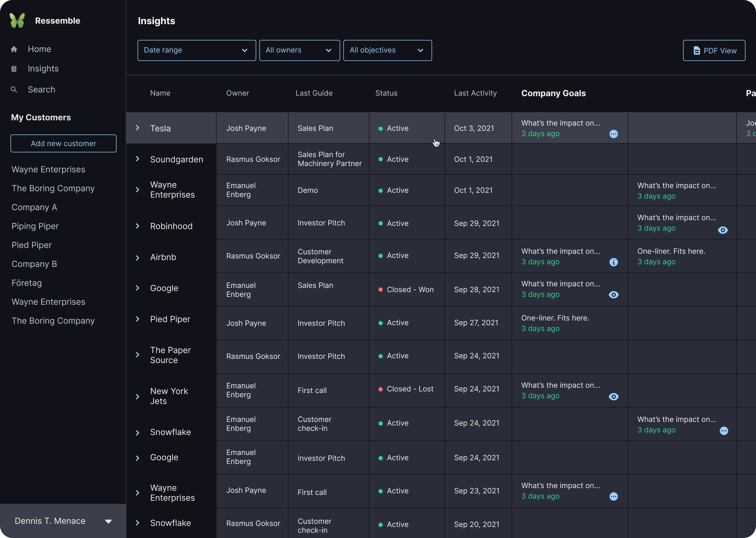Screen dimensions: 756x538
Task: Open the comment bubble icon in Tesla row
Action: click(x=614, y=134)
